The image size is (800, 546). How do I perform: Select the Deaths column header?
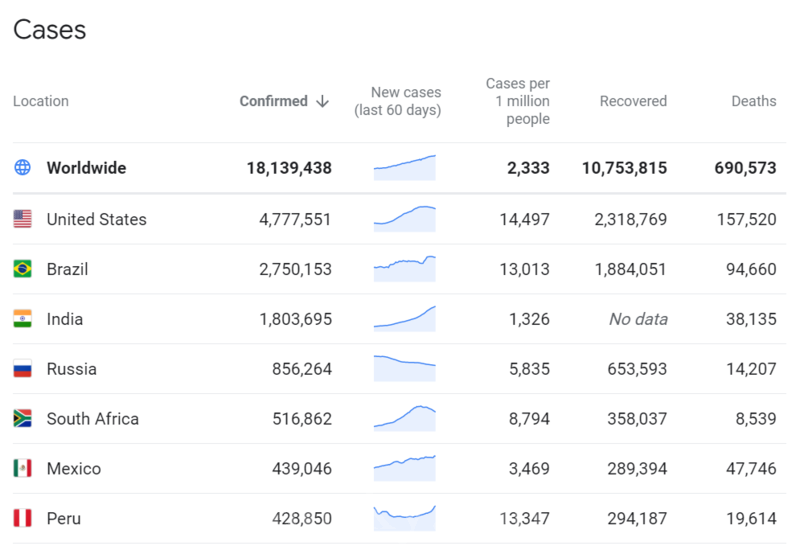[x=753, y=101]
